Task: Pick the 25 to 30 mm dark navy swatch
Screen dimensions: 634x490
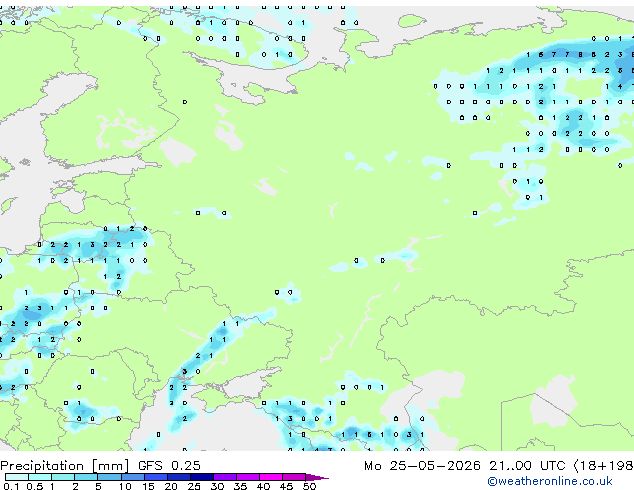Action: (202, 477)
